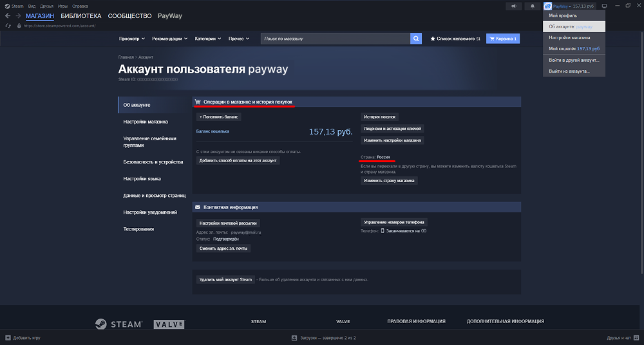Open the Справка menu
This screenshot has width=644, height=345.
pos(80,6)
